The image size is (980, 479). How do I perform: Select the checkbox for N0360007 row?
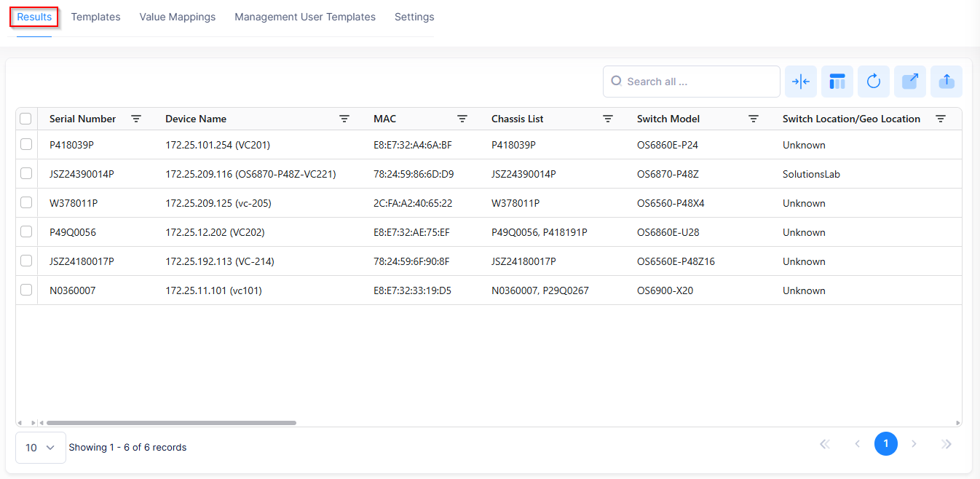point(26,290)
